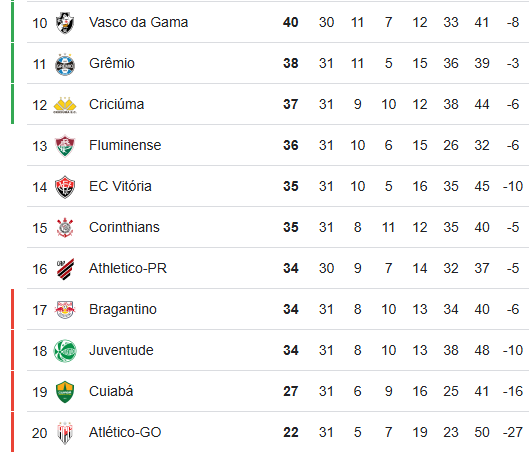Click the Corinthians club crest

click(65, 228)
